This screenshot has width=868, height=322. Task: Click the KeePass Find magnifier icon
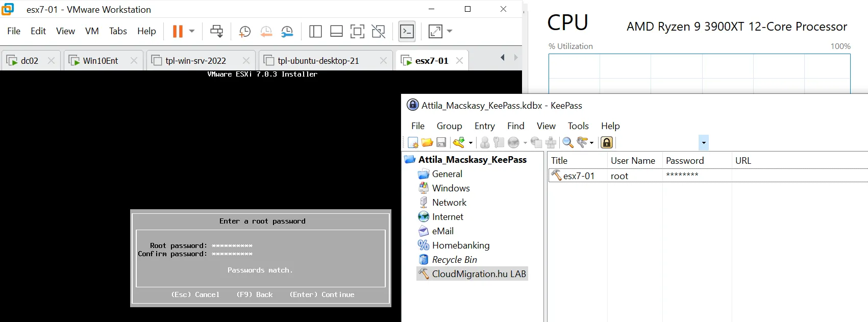[x=567, y=142]
